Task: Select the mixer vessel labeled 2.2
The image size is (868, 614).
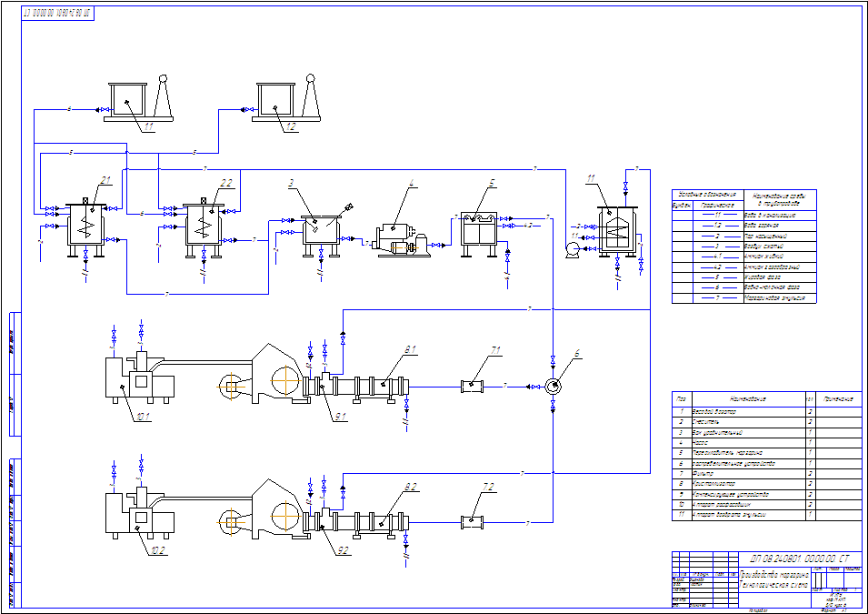Action: pos(204,227)
